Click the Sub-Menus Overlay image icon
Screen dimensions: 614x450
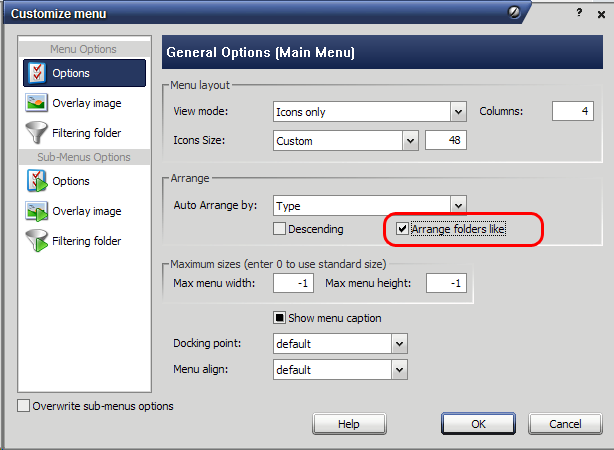(x=36, y=211)
